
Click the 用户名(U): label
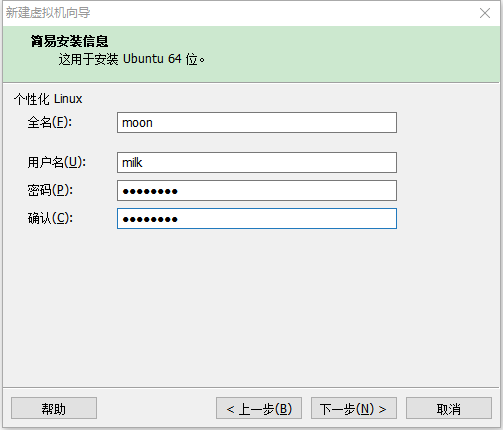point(57,162)
